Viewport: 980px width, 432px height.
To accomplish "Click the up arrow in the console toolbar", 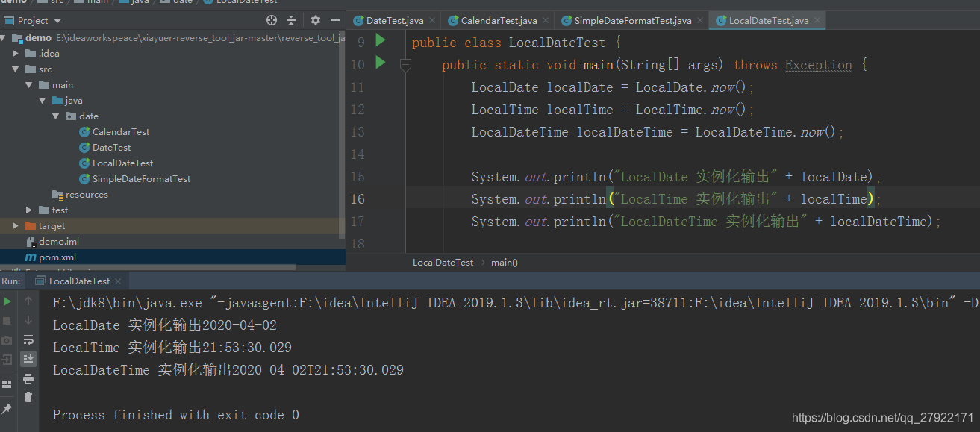I will (28, 301).
